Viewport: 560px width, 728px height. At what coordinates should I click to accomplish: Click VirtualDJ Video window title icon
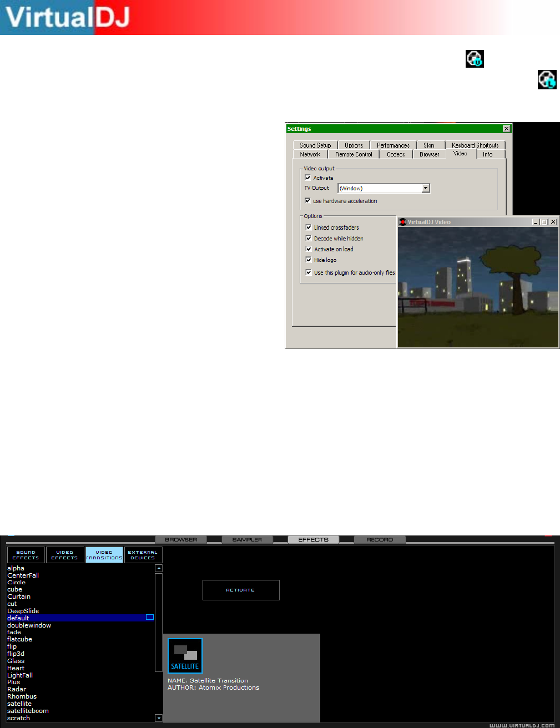403,222
